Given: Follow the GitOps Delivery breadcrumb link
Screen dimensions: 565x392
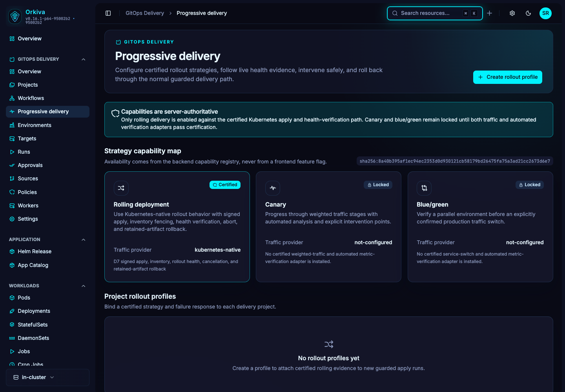Looking at the screenshot, I should tap(145, 13).
